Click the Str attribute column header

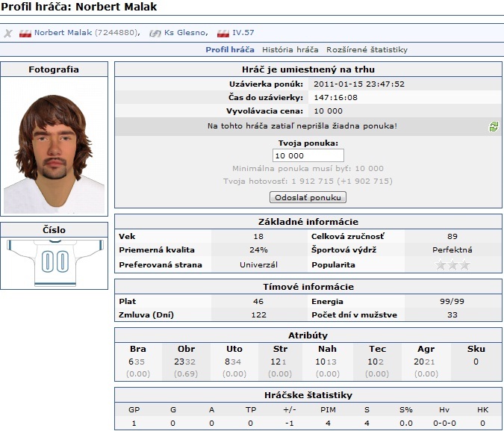pyautogui.click(x=280, y=349)
